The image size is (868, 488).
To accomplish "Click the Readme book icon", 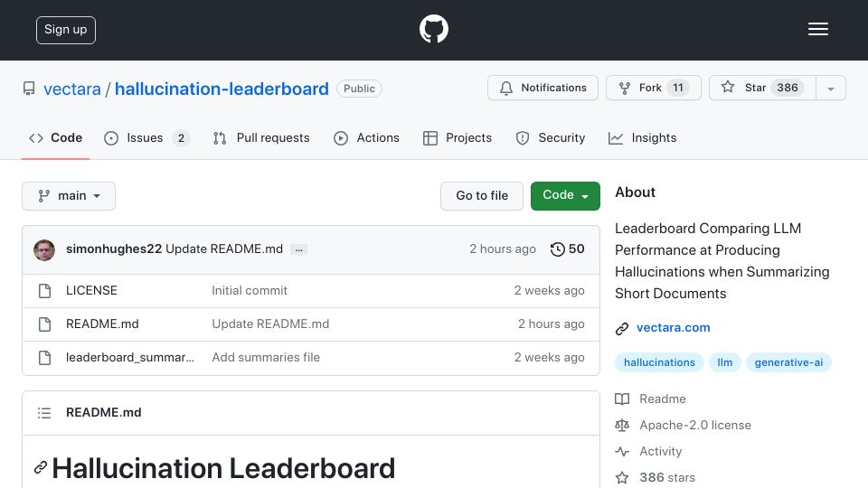I will (622, 399).
